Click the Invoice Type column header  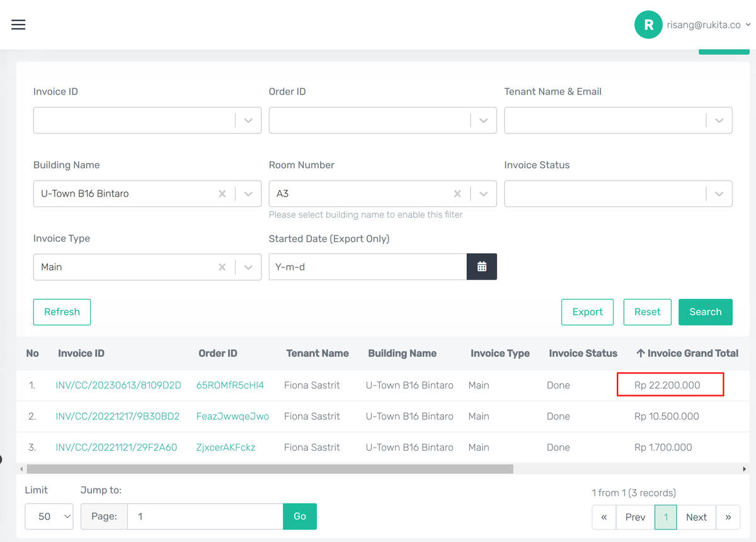[x=500, y=353]
